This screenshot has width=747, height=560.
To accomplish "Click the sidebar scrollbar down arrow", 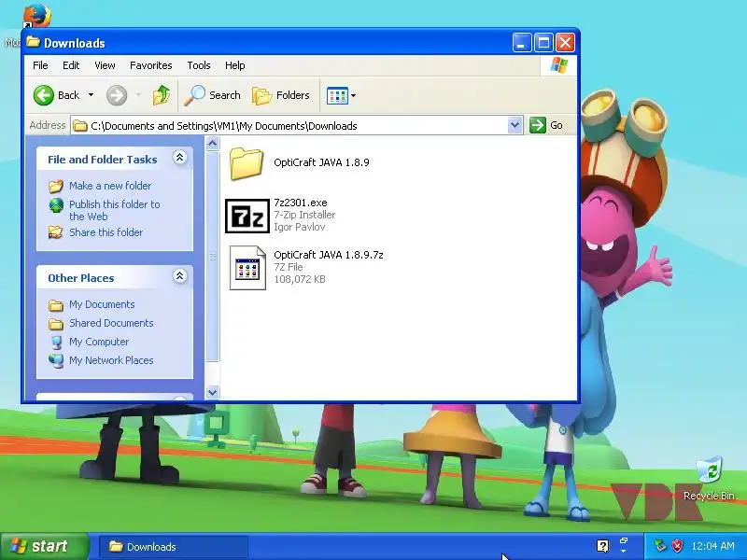I will click(x=213, y=392).
